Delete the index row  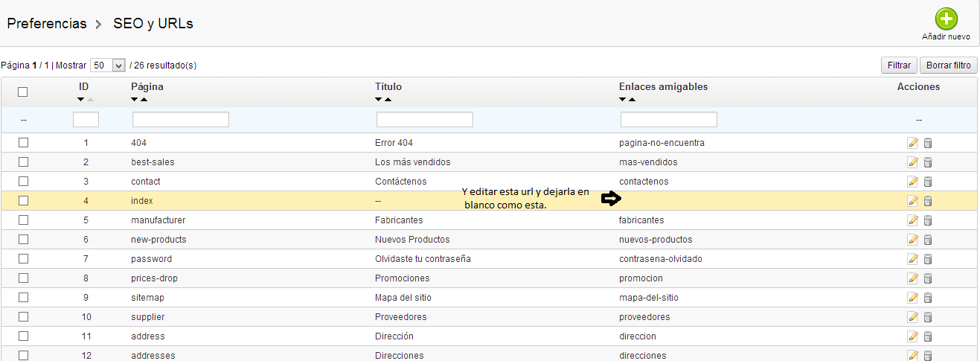point(928,201)
